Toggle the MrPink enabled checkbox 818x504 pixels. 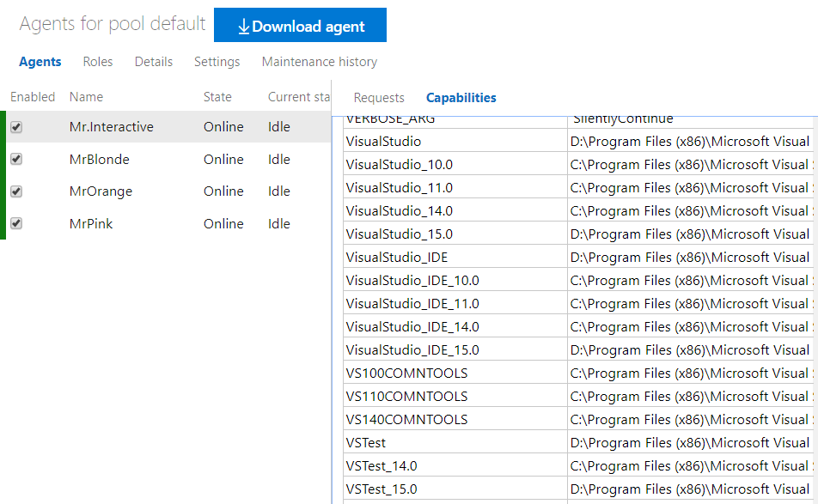point(16,223)
